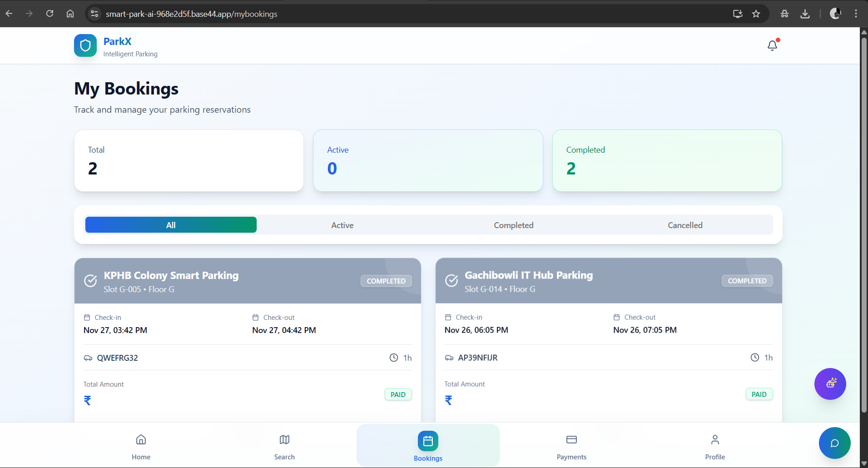The image size is (868, 468).
Task: Click car icon beside QWEFRG32
Action: point(88,358)
